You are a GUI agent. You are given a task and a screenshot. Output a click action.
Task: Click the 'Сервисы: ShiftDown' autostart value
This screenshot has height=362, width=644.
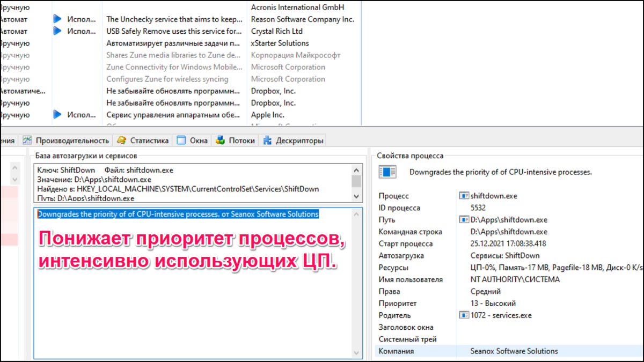(505, 255)
